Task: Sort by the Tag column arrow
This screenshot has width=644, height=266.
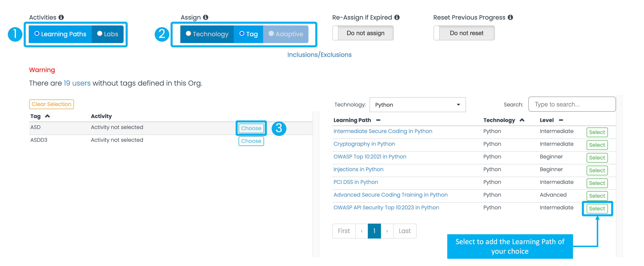Action: 48,116
